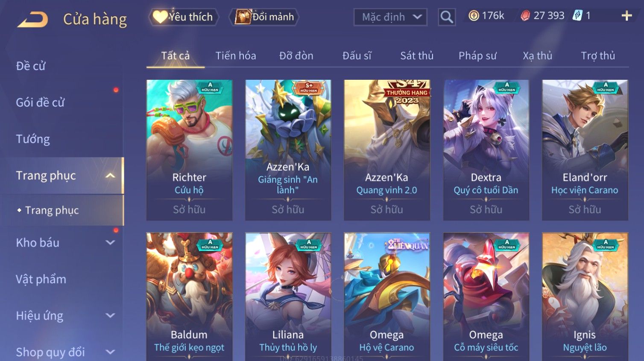Open the search magnifier icon
The width and height of the screenshot is (644, 361).
[x=447, y=17]
